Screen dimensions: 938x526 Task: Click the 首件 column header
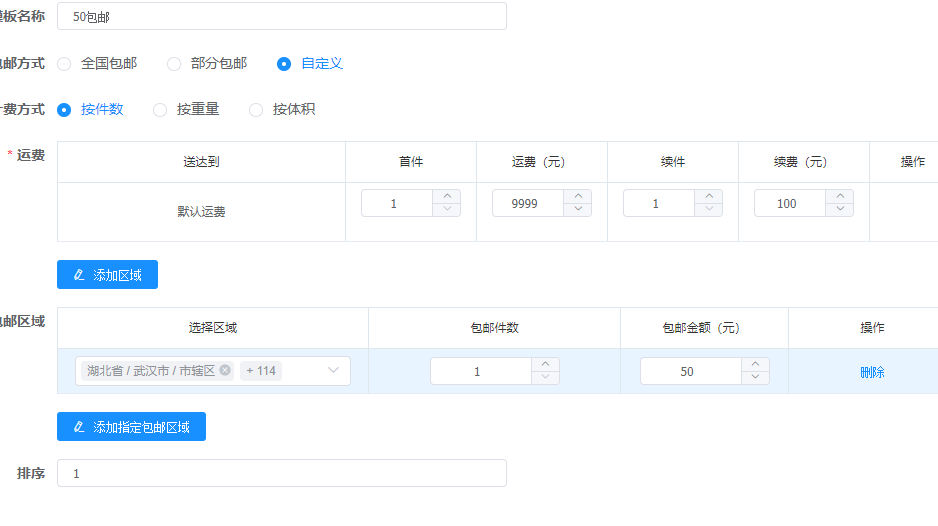pyautogui.click(x=411, y=162)
